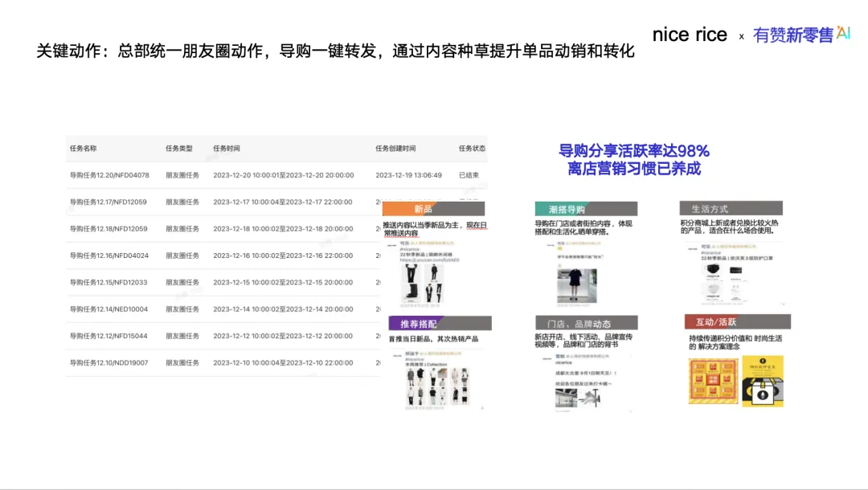This screenshot has width=868, height=490.
Task: Click the black protective mask image under 生活方式
Action: [x=714, y=270]
